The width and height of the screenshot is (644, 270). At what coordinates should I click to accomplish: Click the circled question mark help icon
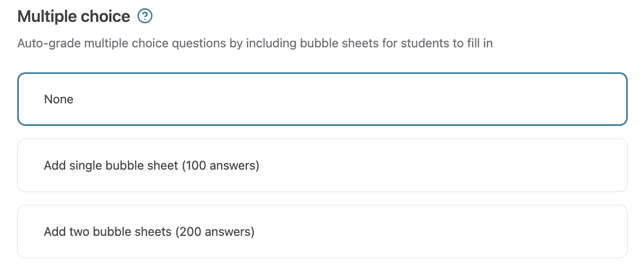click(145, 17)
